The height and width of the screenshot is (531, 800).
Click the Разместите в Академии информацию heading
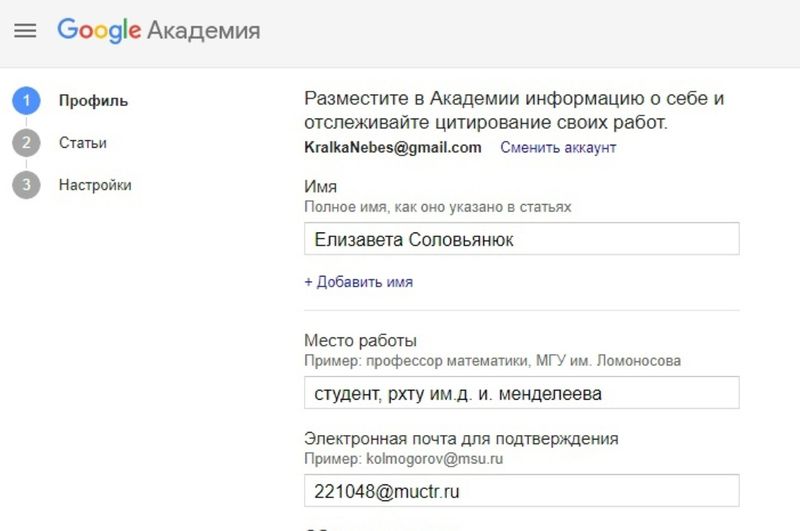514,110
